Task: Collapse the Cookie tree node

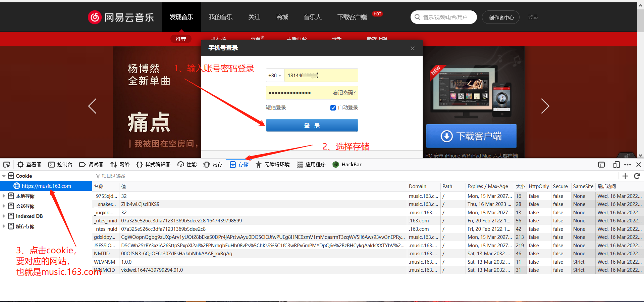Action: pos(4,176)
